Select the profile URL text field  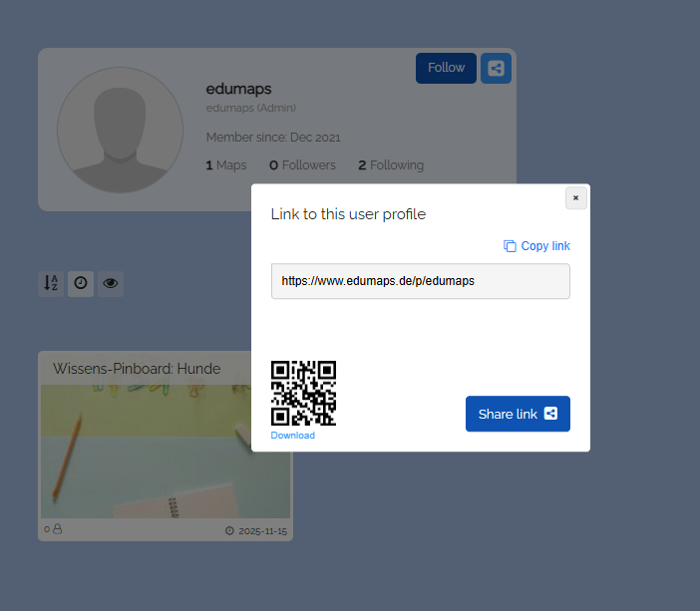420,281
